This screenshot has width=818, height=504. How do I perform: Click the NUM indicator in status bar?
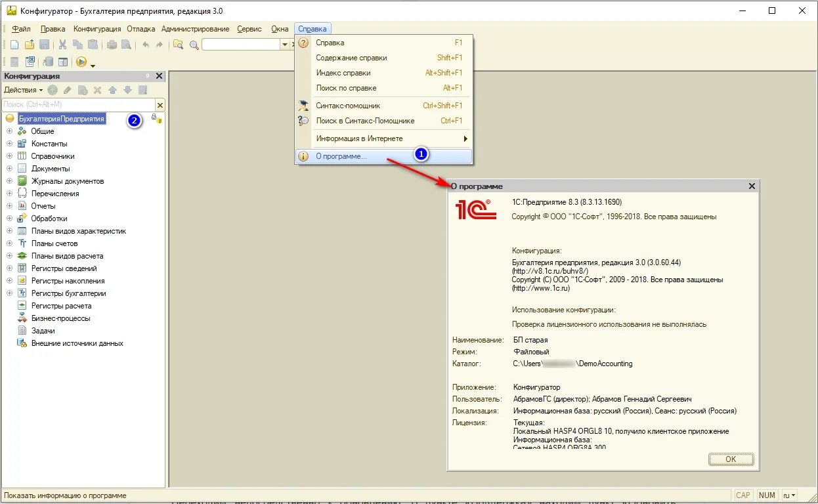[767, 495]
